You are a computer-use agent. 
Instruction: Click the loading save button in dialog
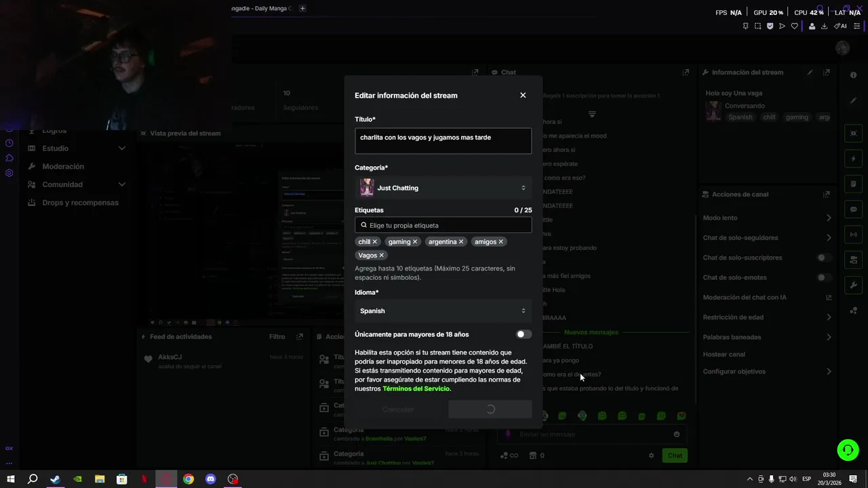pyautogui.click(x=490, y=409)
